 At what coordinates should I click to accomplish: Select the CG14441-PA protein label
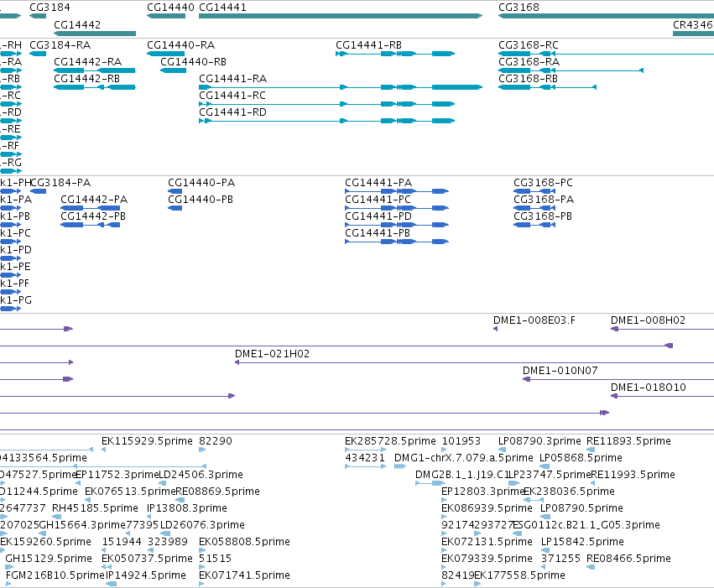[x=378, y=183]
